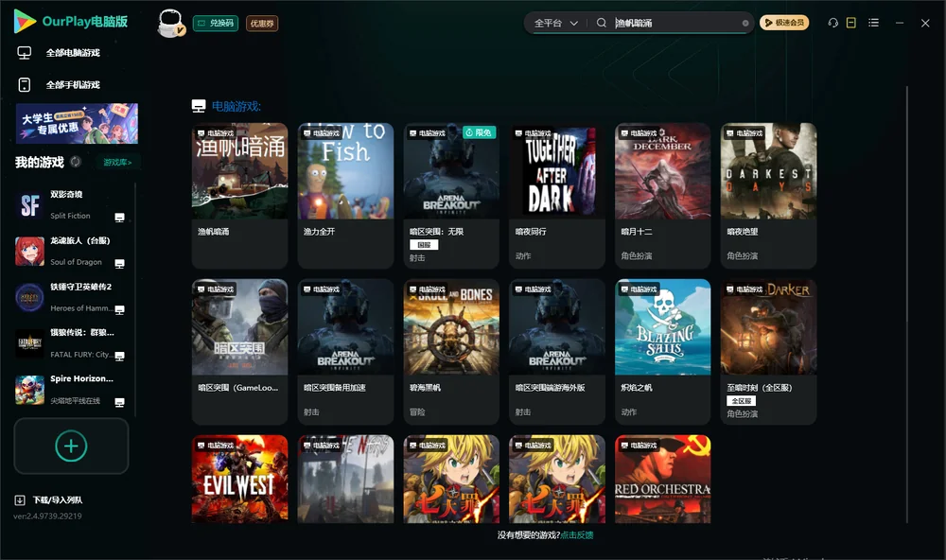Open the 暗区突围 (GameLoop) card
Screen dimensions: 946x560
[x=239, y=352]
